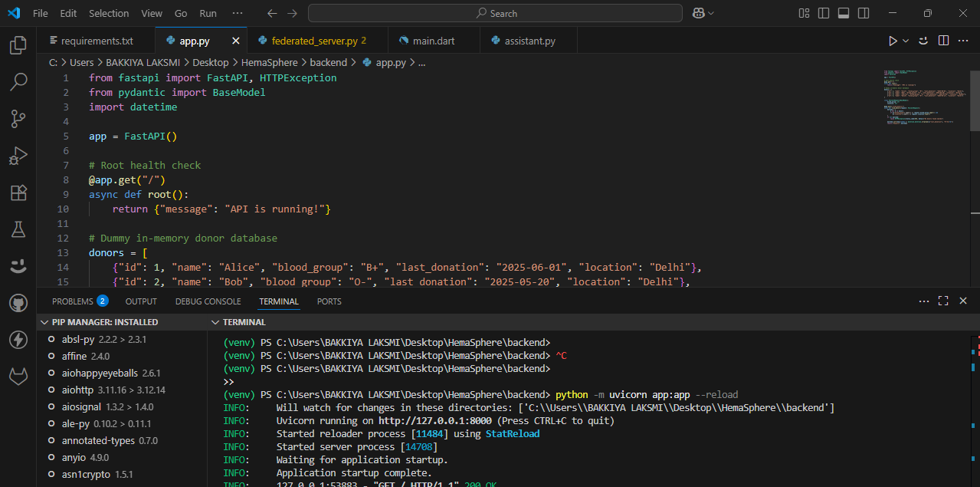Switch to the PROBLEMS panel tab
980x487 pixels.
point(73,301)
